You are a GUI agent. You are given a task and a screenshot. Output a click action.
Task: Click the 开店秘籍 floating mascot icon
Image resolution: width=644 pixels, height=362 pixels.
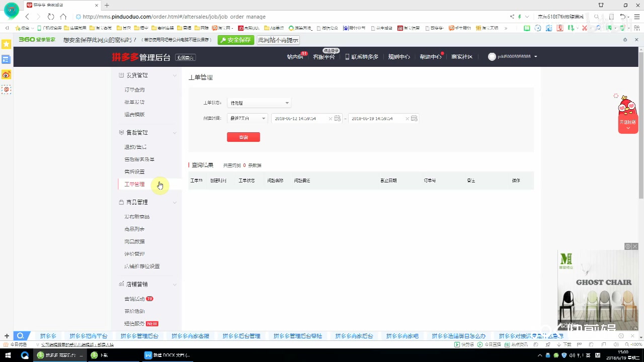click(x=627, y=115)
